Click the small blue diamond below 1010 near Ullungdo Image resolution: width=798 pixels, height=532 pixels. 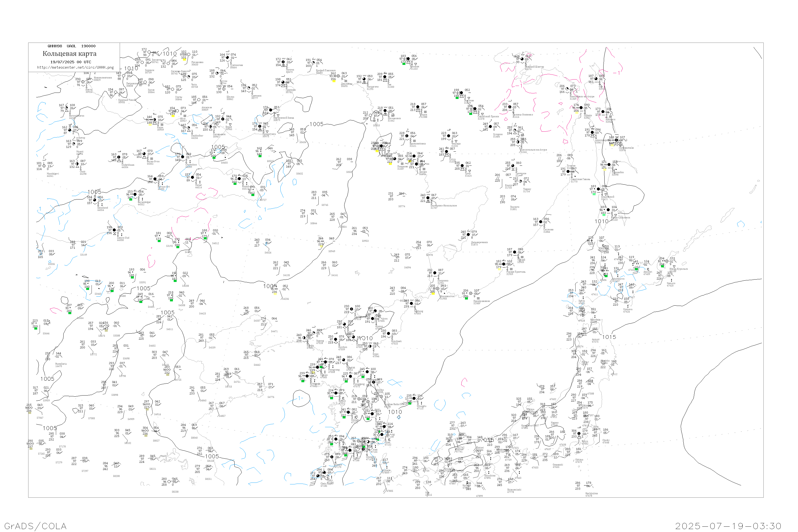[399, 417]
